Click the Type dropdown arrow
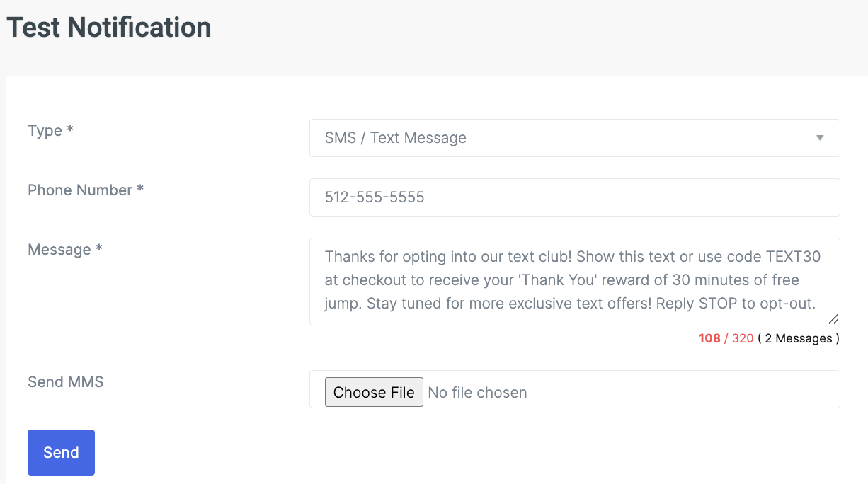The image size is (868, 484). tap(819, 138)
